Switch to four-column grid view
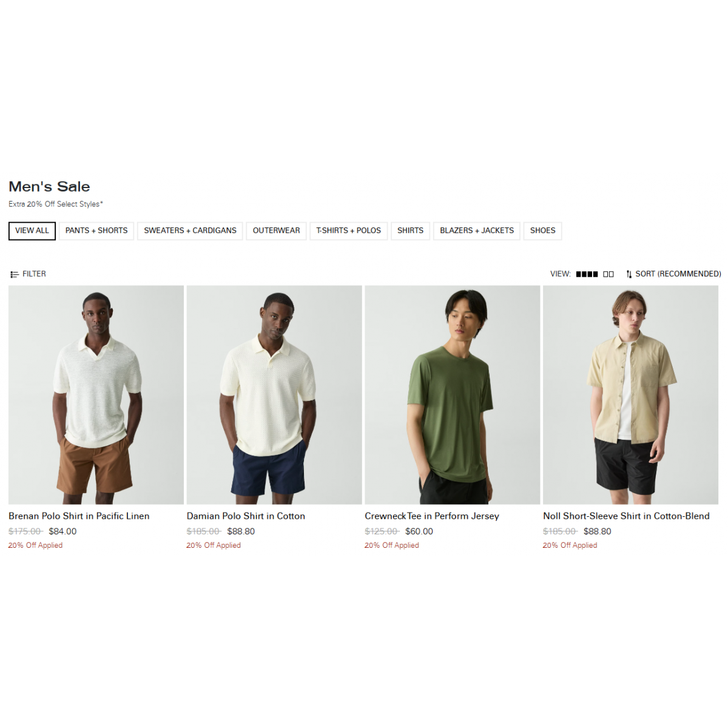Viewport: 728px width, 728px height. (x=587, y=274)
